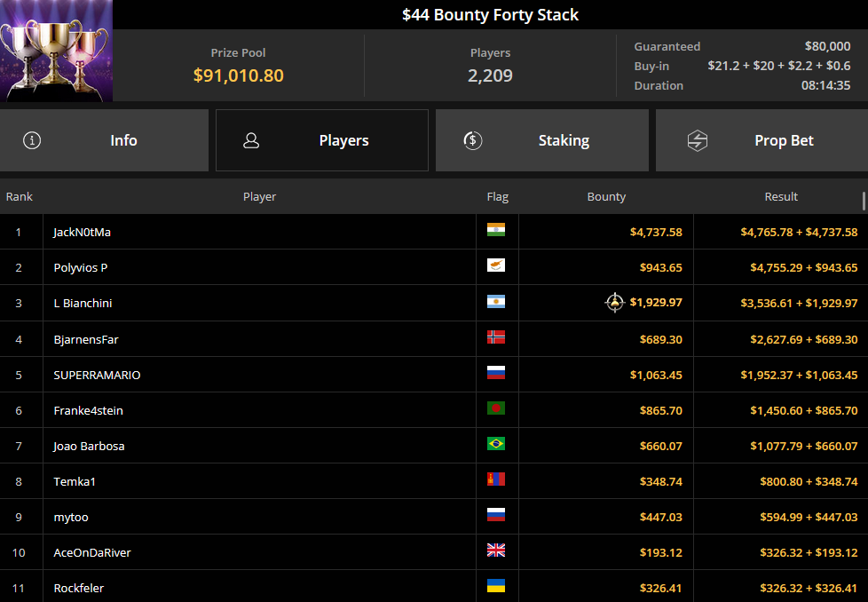The height and width of the screenshot is (602, 868).
Task: Click the tournament trophy thumbnail image
Action: [x=56, y=51]
